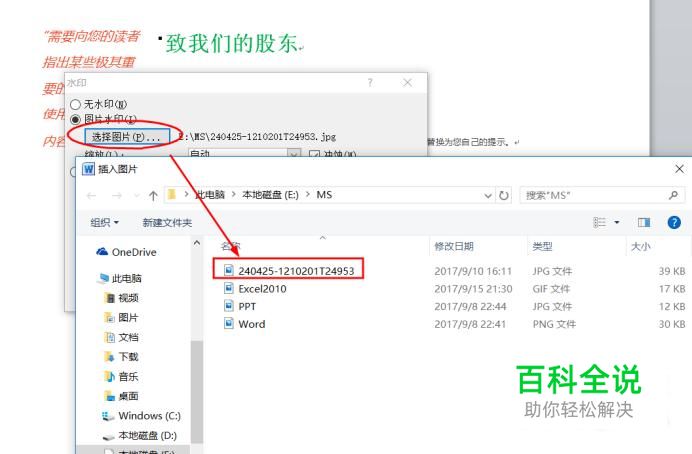Select the Word PNG file
Viewport: 692px width, 454px height.
pos(244,324)
